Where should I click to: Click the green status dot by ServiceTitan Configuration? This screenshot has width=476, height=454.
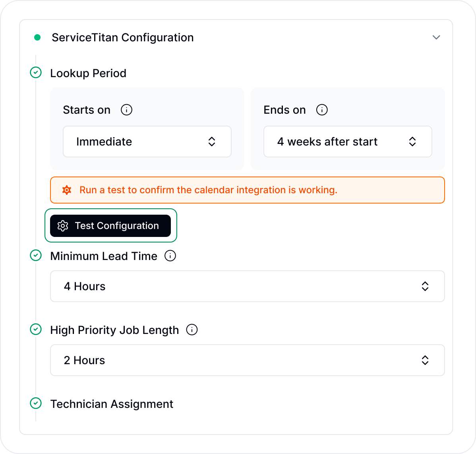37,37
